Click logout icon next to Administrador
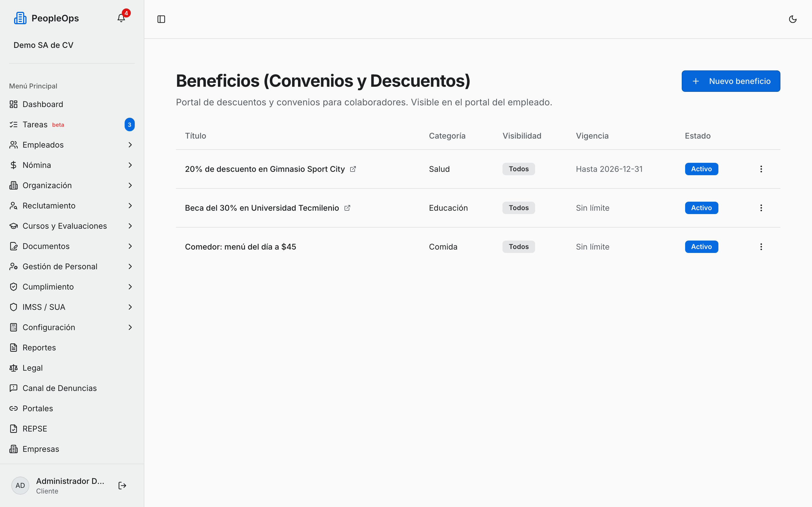Viewport: 812px width, 507px height. pos(122,486)
